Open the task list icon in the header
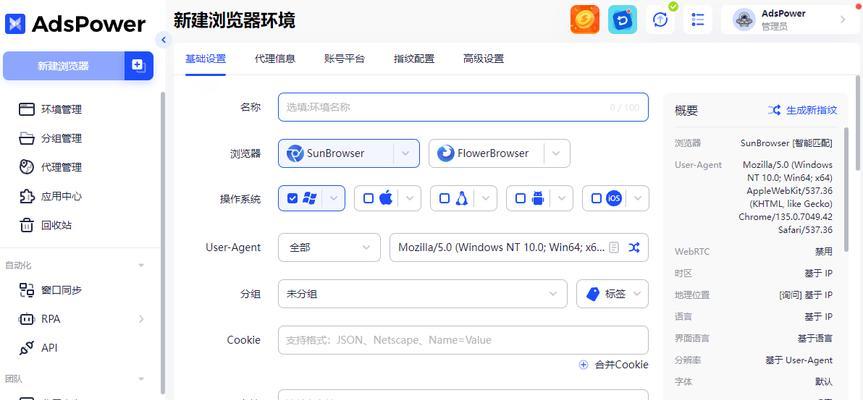863x400 pixels. click(x=698, y=20)
